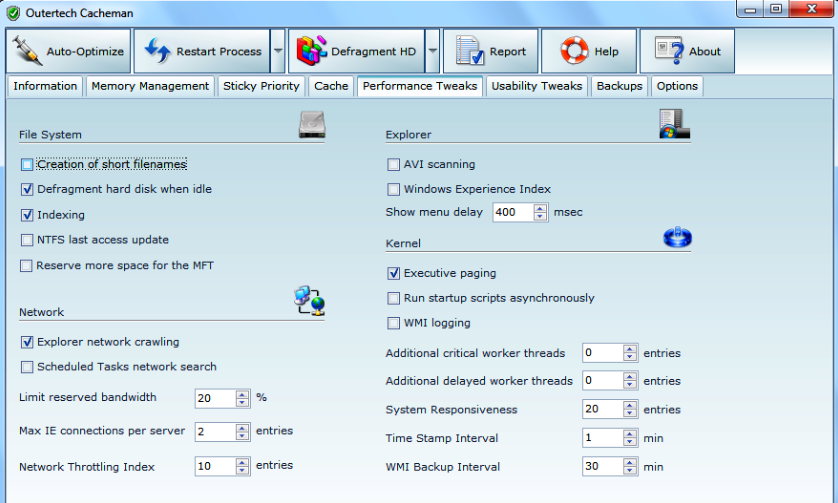838x503 pixels.
Task: Open the Usability Tweaks tab
Action: [x=536, y=86]
